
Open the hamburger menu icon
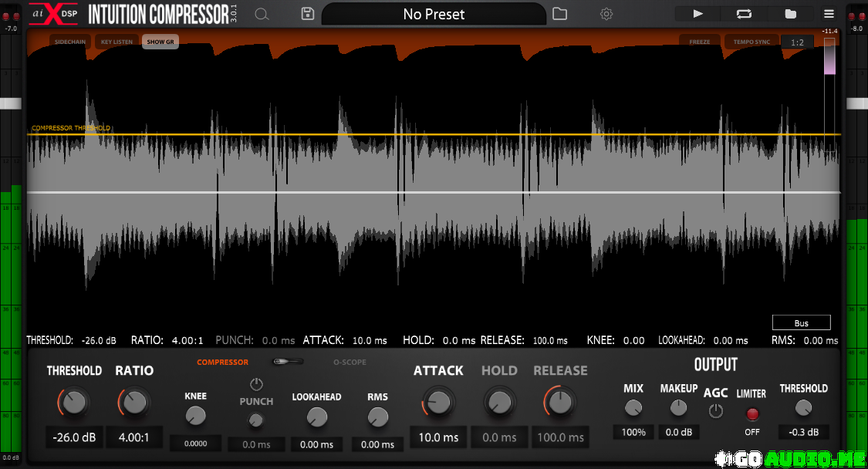coord(829,14)
